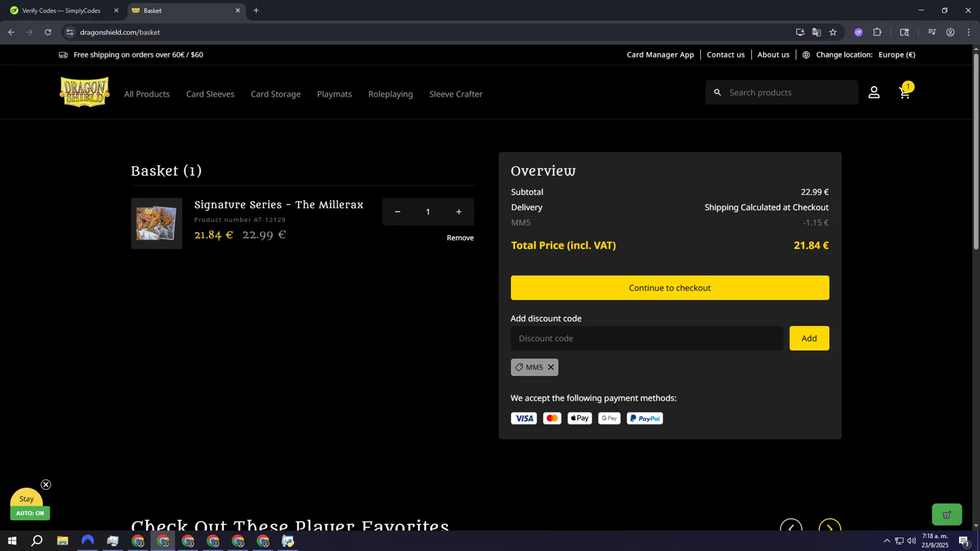Viewport: 980px width, 551px height.
Task: Open the Playmats menu
Action: click(x=335, y=94)
